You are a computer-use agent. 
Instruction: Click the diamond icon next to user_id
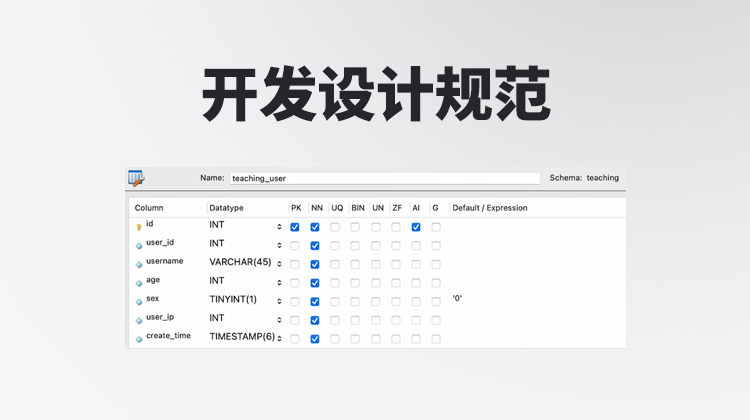(139, 245)
